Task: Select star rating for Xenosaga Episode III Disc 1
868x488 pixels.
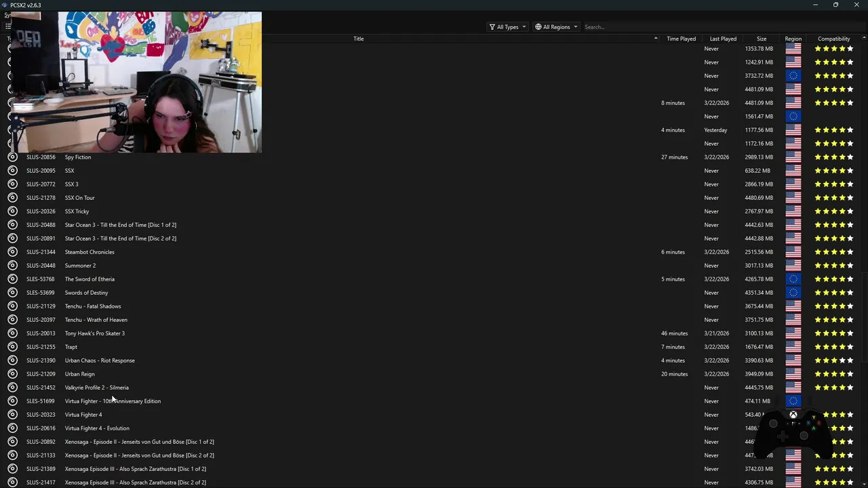Action: pos(834,468)
